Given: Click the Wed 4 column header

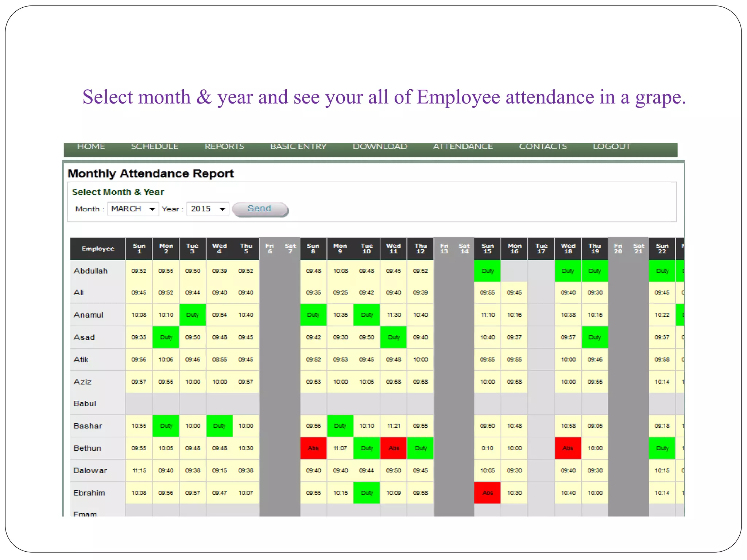Looking at the screenshot, I should pyautogui.click(x=220, y=249).
